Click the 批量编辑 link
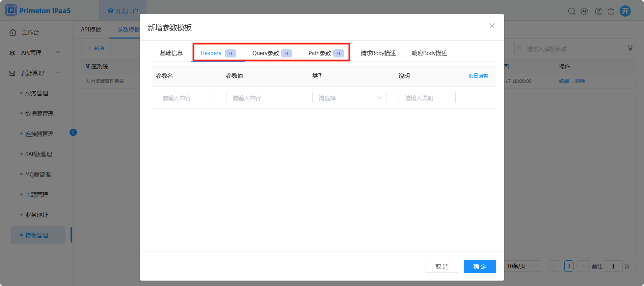 click(x=478, y=76)
